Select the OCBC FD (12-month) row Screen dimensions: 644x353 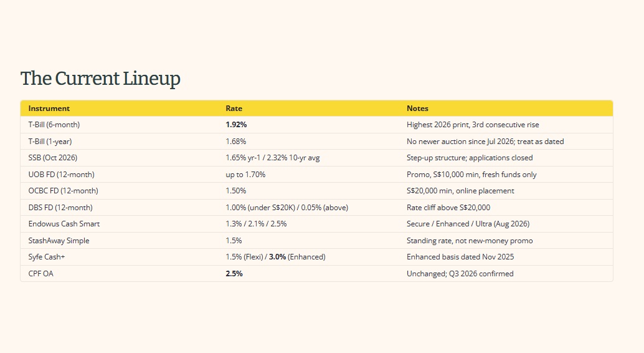coord(316,191)
